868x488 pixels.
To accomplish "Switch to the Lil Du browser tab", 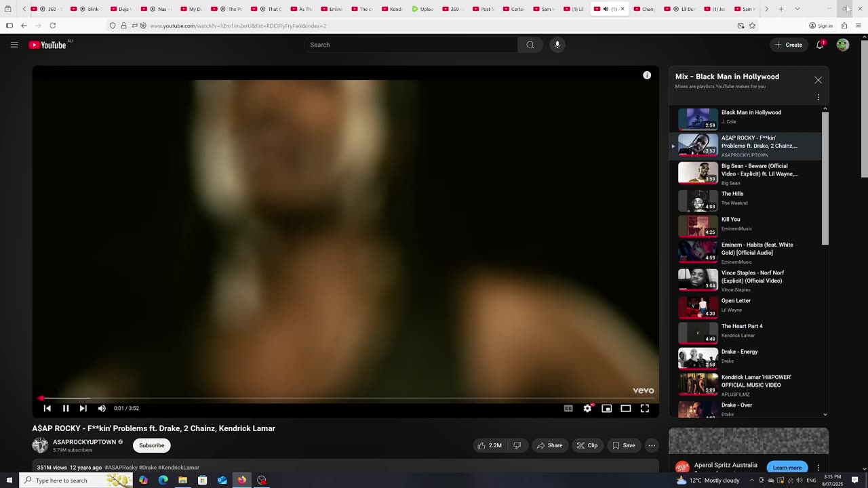I will click(681, 9).
